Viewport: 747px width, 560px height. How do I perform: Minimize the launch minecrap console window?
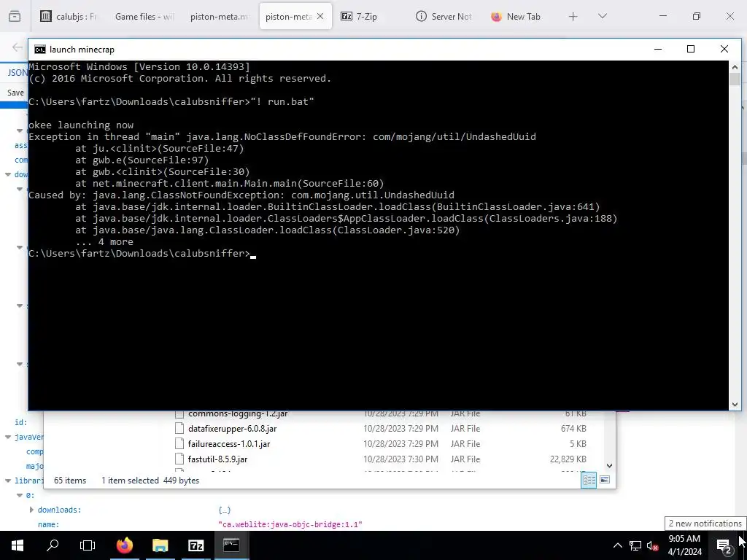point(658,49)
